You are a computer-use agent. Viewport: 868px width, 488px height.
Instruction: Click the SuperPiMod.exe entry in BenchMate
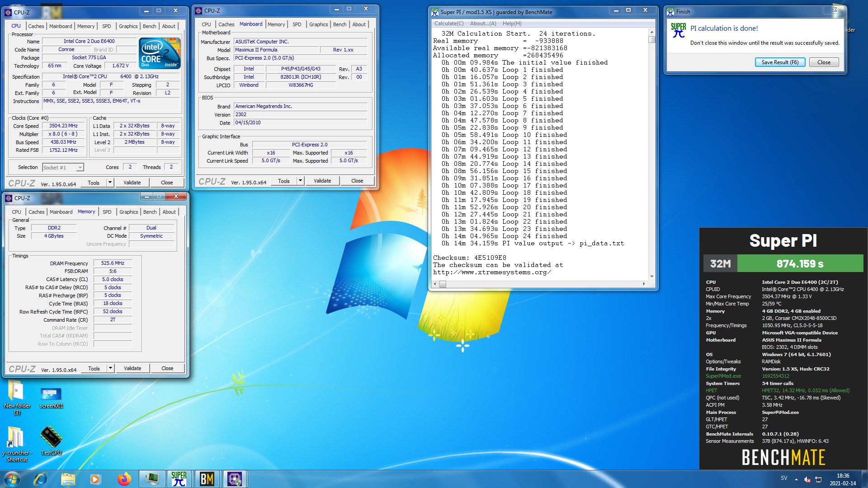pos(723,376)
